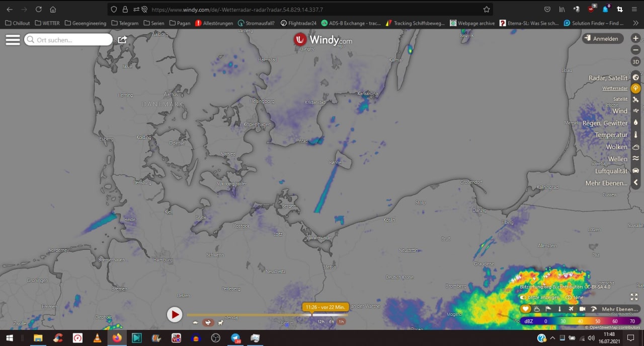Click the share map icon
Image resolution: width=644 pixels, height=346 pixels.
click(122, 39)
